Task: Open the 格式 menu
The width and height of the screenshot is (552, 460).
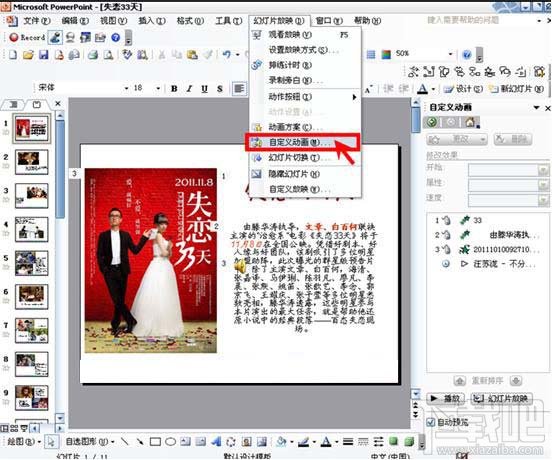Action: coord(190,21)
